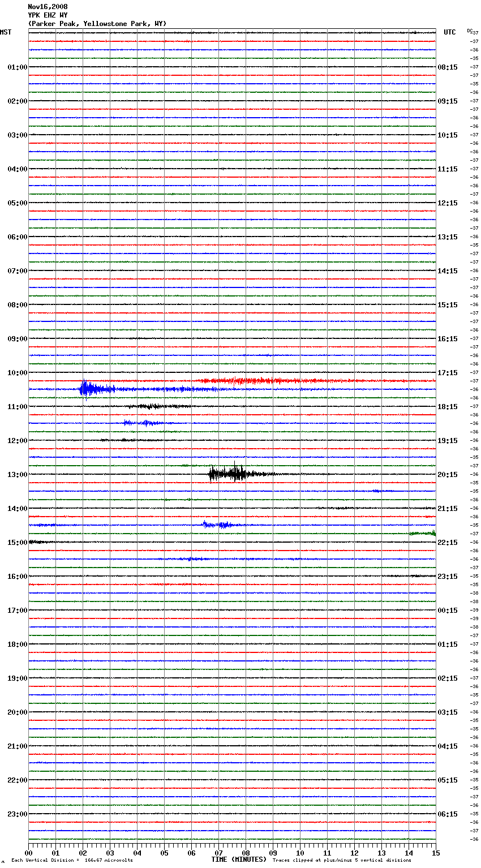This screenshot has height=868, width=481.
Task: Click the 14:15 UTC time label
Action: [x=448, y=271]
